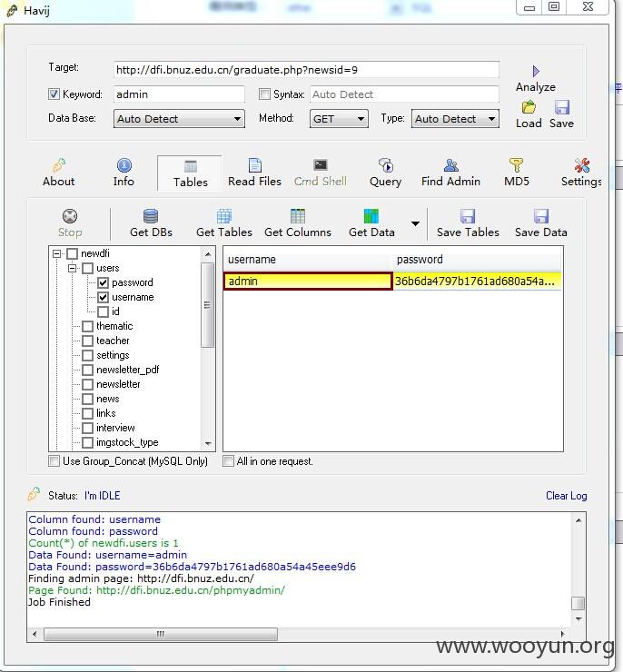Check the thematic table checkbox
623x672 pixels.
click(x=87, y=327)
